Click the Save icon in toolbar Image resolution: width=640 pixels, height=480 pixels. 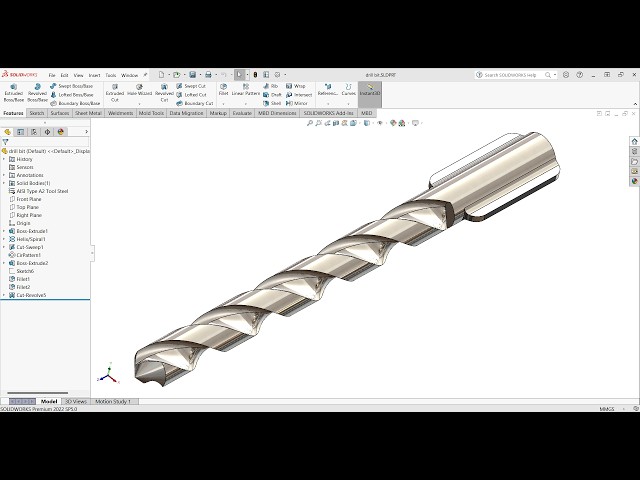pyautogui.click(x=193, y=75)
